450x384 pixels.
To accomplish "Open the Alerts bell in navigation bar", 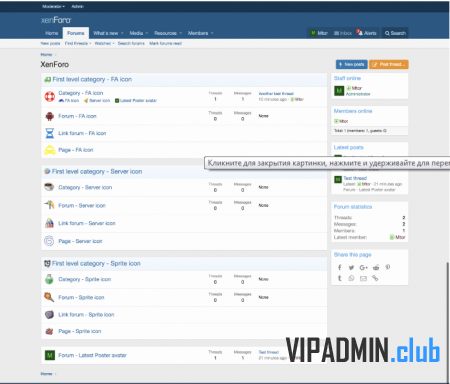I will point(367,33).
